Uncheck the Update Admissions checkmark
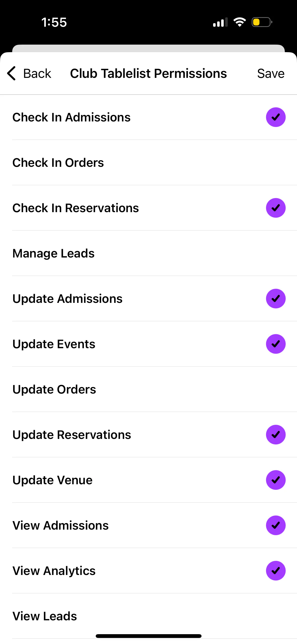Viewport: 297px width, 644px height. tap(276, 299)
